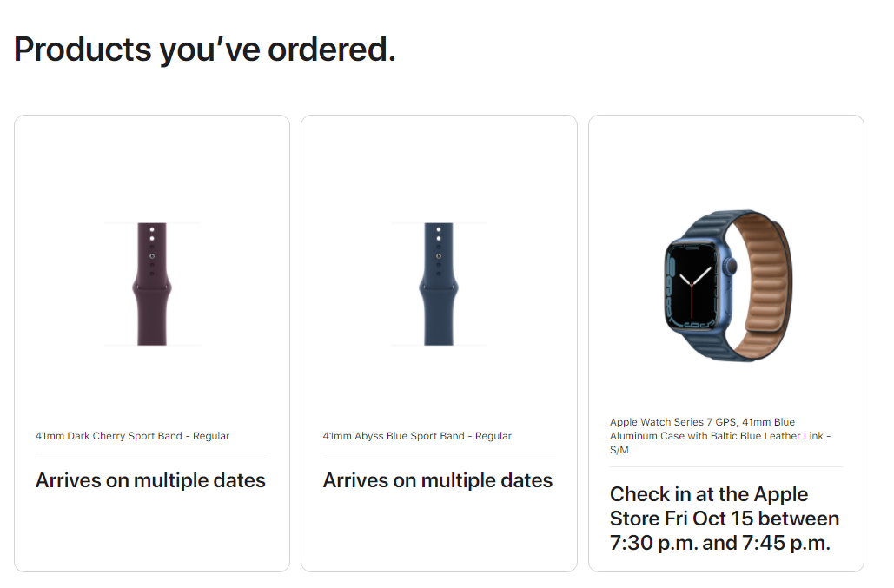Click divider line under Apple Watch description
Viewport: 894px width, 588px height.
(x=726, y=466)
